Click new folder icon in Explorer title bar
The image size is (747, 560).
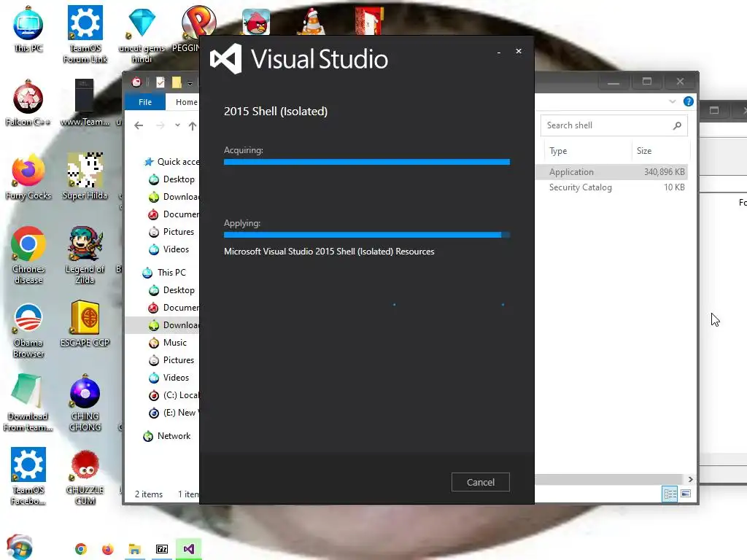click(177, 82)
